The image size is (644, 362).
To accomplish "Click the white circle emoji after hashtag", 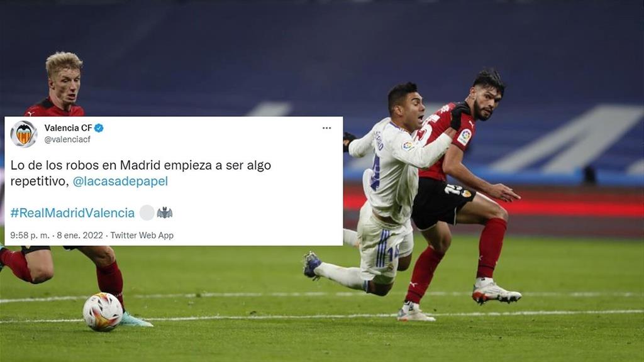I will pyautogui.click(x=147, y=212).
